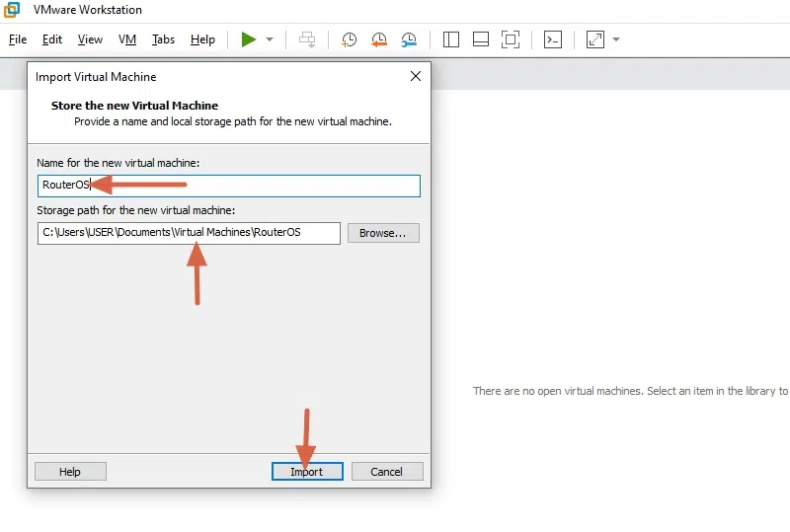Click the Browse... button
Screen dimensions: 790x532
pyautogui.click(x=383, y=233)
